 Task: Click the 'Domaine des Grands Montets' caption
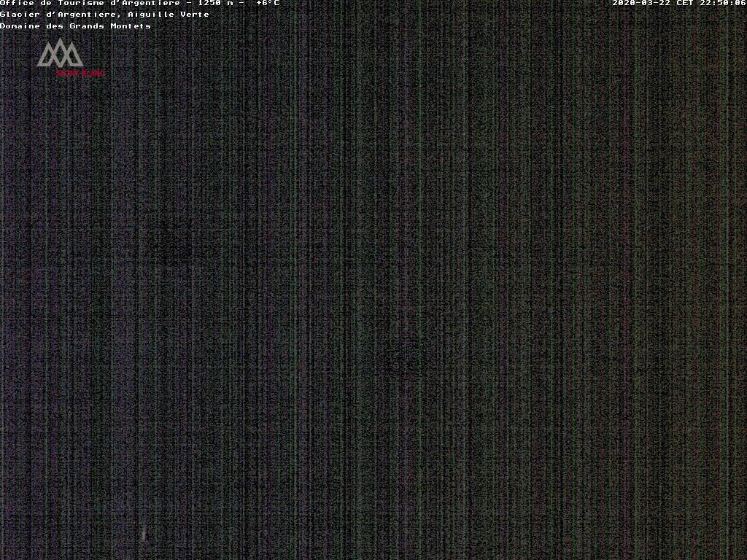[x=75, y=26]
